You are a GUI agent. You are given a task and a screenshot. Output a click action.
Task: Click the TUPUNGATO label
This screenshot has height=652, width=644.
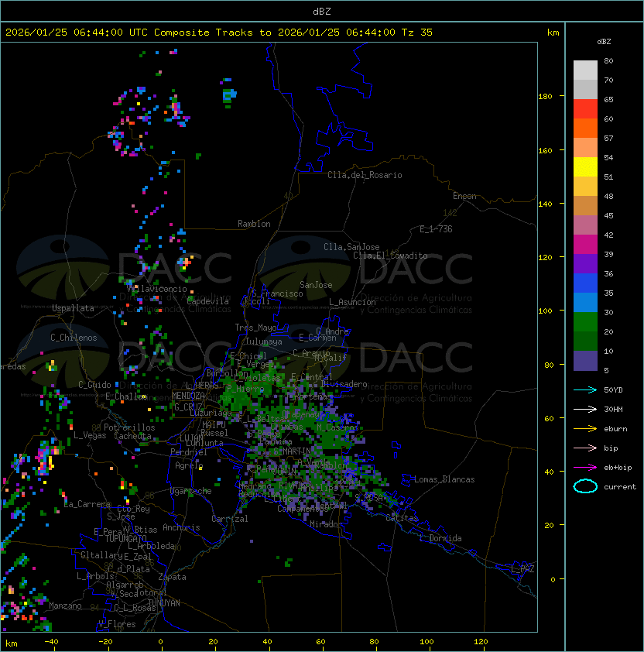(125, 539)
